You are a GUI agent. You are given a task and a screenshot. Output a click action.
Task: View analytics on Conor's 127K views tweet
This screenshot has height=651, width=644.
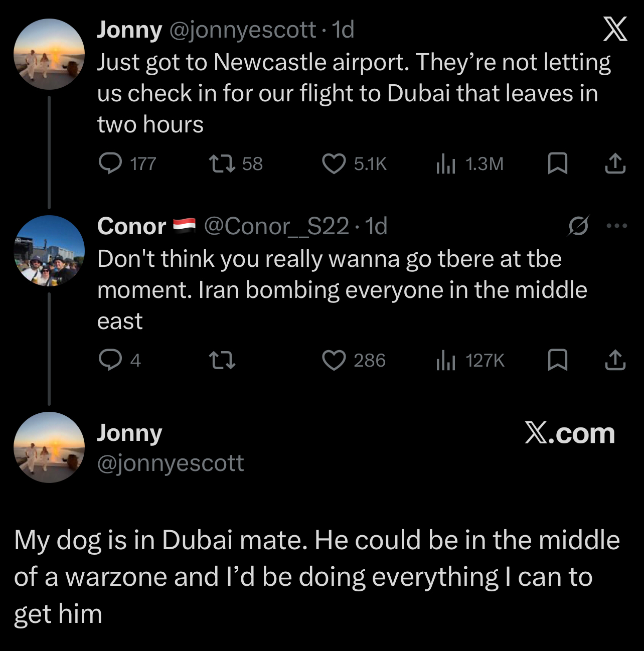pyautogui.click(x=445, y=360)
